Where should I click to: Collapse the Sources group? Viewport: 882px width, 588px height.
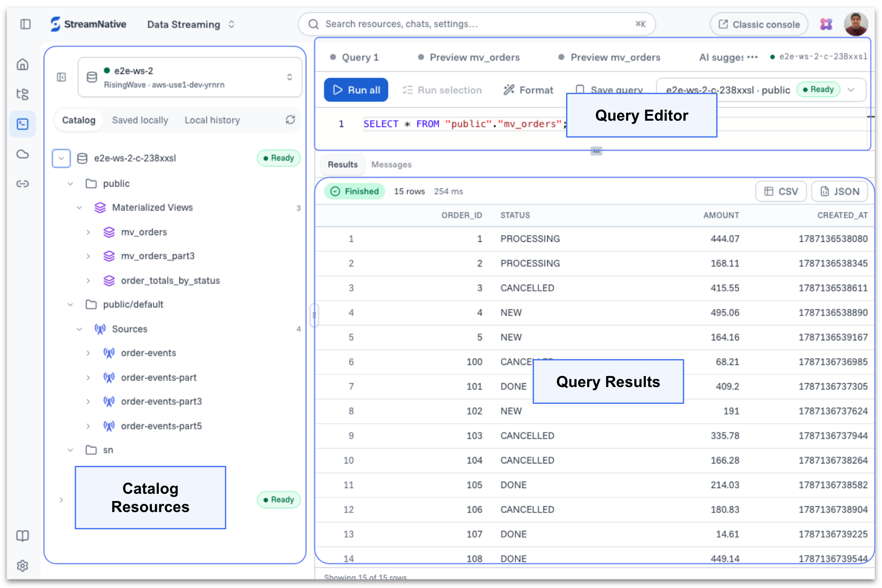tap(79, 329)
